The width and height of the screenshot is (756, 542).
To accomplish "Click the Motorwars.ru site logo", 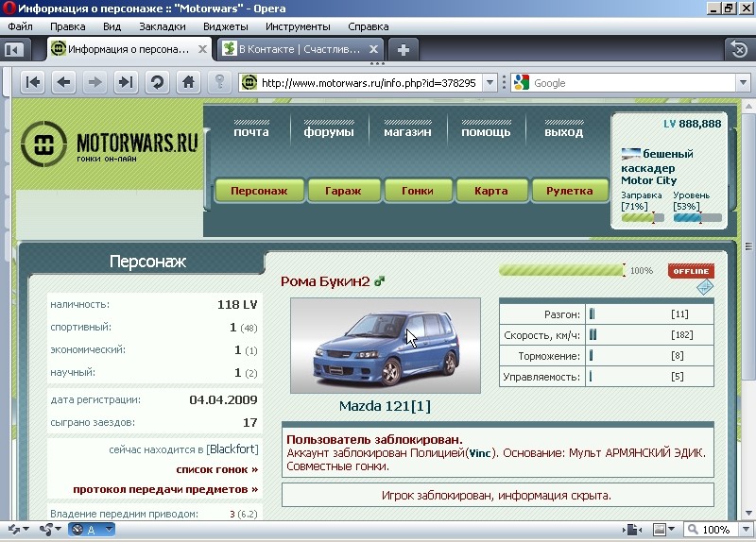I will coord(110,144).
